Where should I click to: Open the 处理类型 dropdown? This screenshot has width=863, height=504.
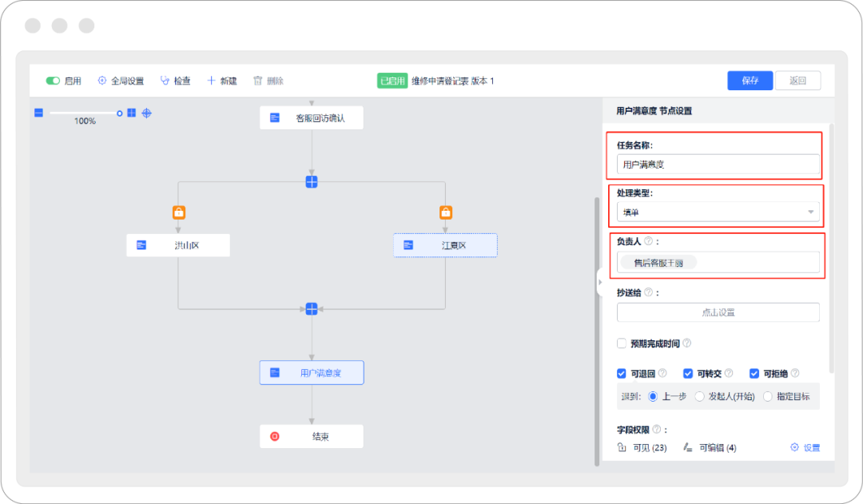coord(718,212)
